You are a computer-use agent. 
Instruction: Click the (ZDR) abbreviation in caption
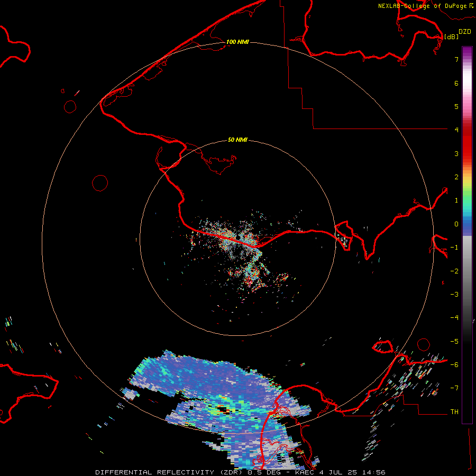[x=231, y=472]
